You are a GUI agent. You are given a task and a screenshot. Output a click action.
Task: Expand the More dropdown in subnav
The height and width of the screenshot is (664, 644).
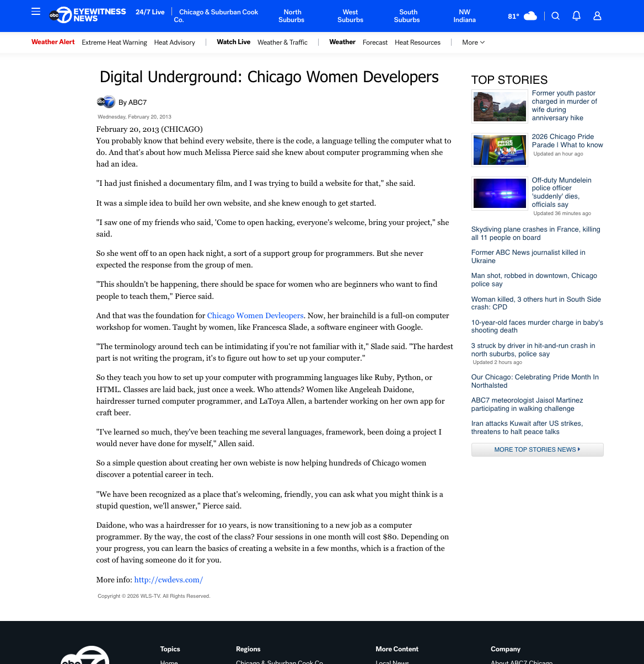tap(474, 42)
